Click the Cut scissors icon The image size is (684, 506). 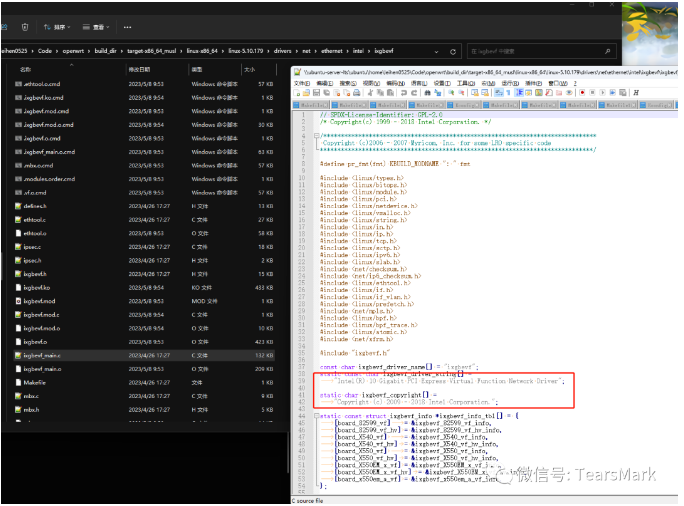tap(370, 92)
